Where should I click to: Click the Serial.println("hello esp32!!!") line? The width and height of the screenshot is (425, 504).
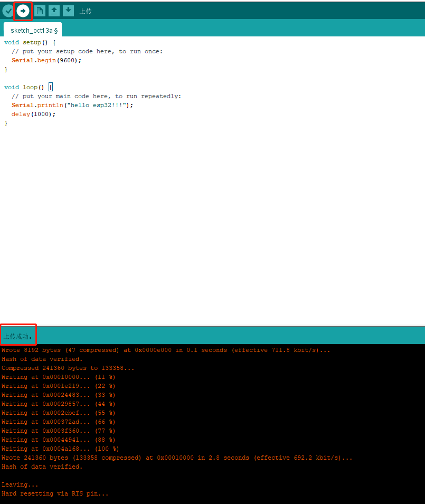point(72,106)
